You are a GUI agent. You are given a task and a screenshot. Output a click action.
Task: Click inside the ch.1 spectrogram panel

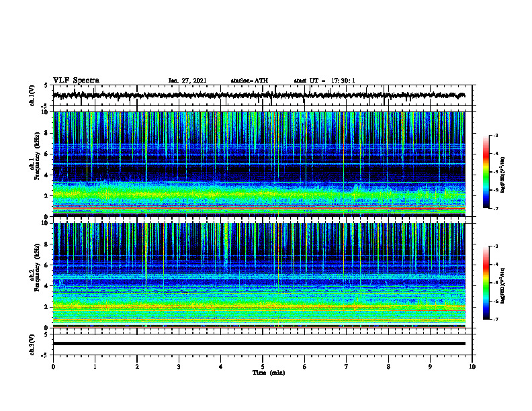[x=259, y=164]
